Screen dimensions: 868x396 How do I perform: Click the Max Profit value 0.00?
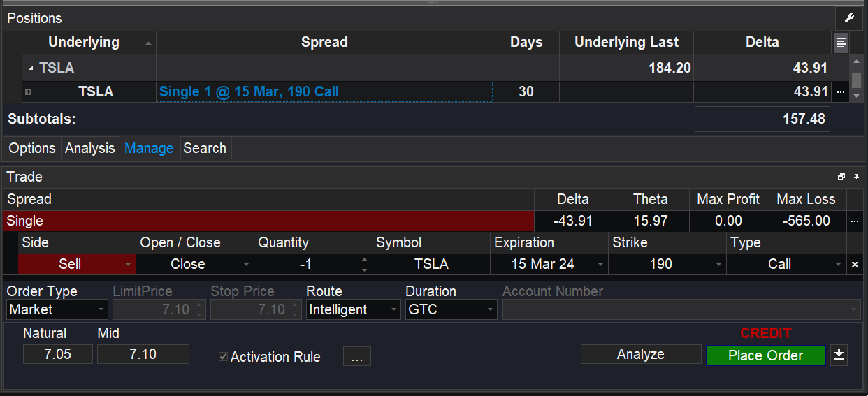(728, 221)
